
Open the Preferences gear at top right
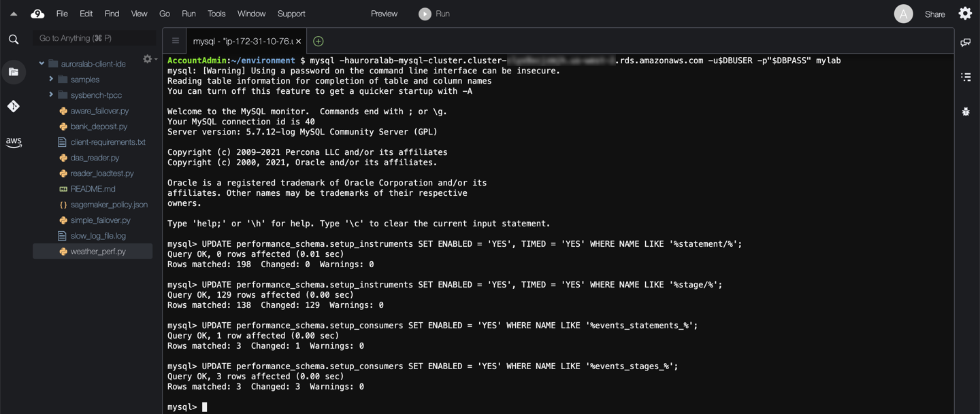tap(965, 14)
